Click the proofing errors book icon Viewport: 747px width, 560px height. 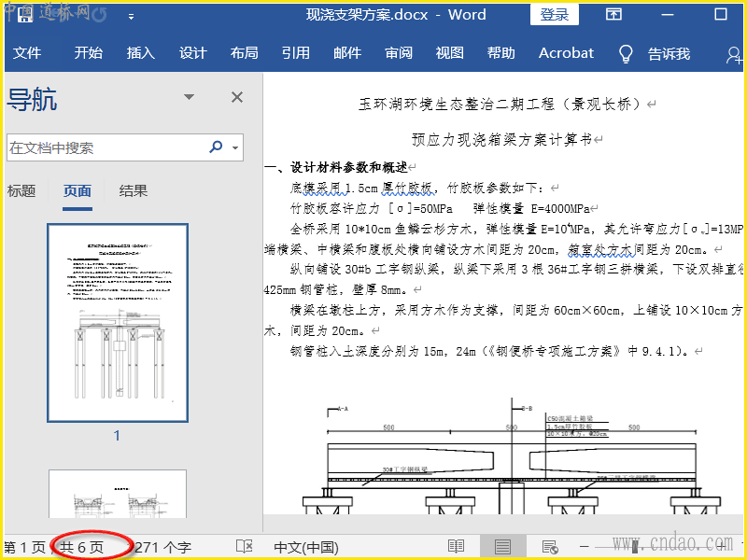pyautogui.click(x=245, y=546)
